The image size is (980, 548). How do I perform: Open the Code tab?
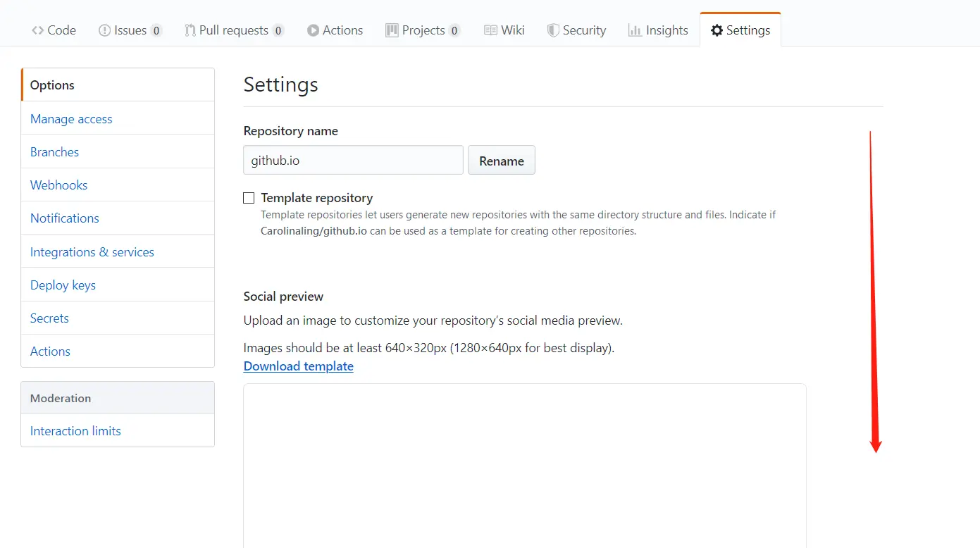[x=54, y=30]
